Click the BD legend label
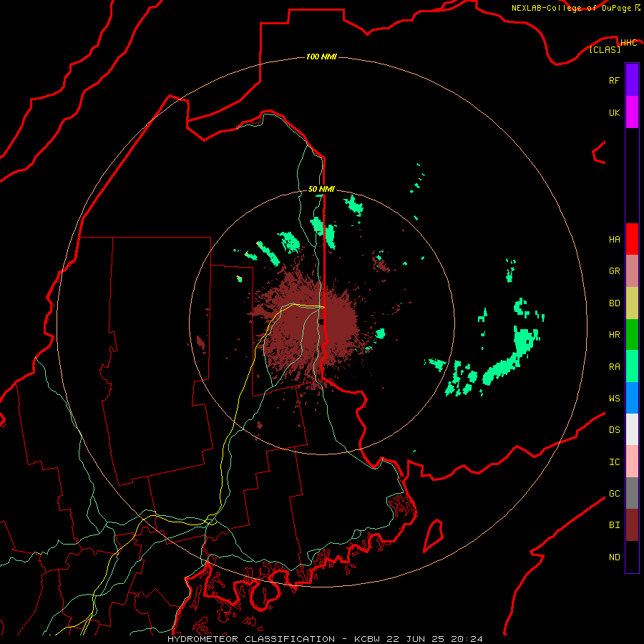Image resolution: width=644 pixels, height=644 pixels. [x=614, y=303]
